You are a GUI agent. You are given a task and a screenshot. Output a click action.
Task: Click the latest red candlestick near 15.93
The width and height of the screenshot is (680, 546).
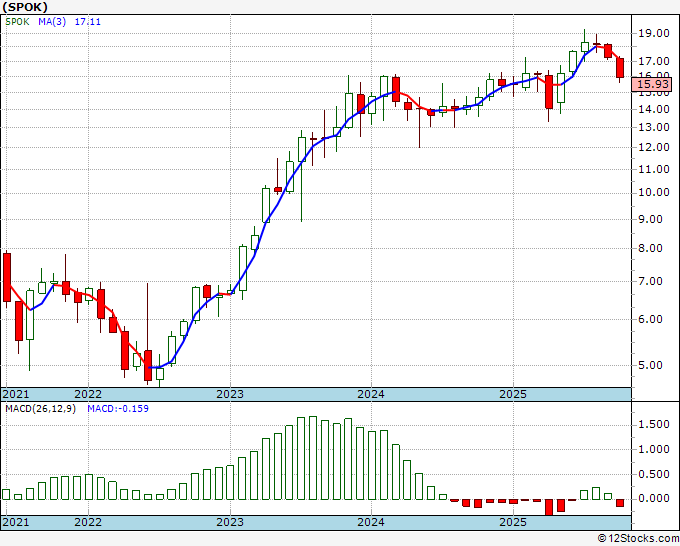click(x=620, y=67)
